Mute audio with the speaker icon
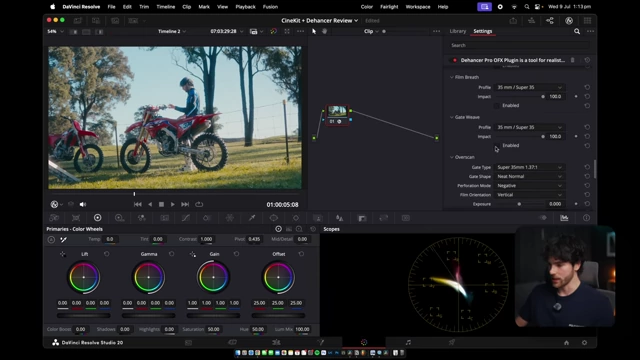The image size is (640, 360). [x=83, y=204]
